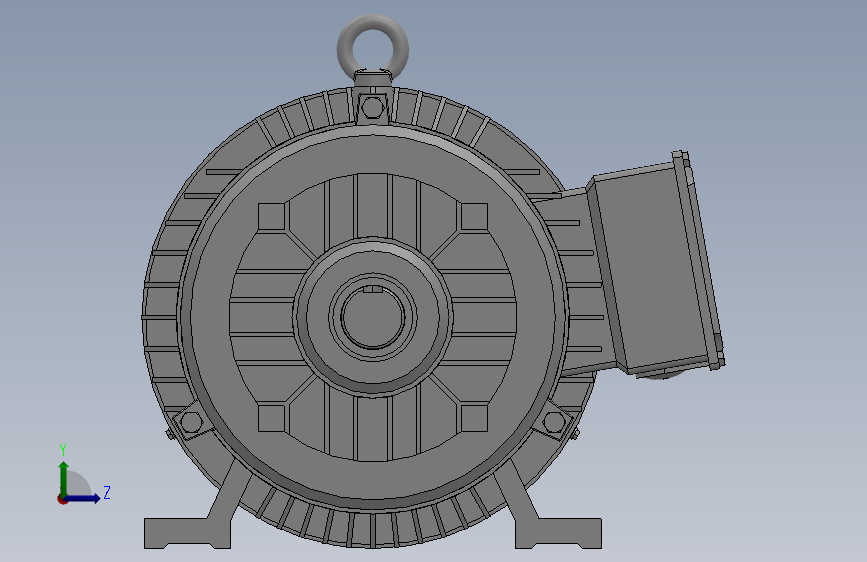Pick the lower-right square boss on the end cover
The height and width of the screenshot is (562, 867).
pos(474,418)
